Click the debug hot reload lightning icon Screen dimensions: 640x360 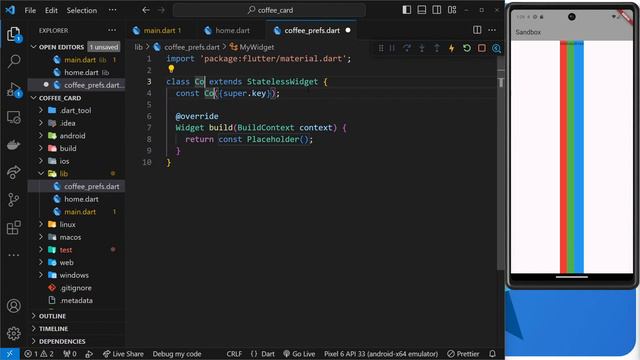[x=451, y=48]
